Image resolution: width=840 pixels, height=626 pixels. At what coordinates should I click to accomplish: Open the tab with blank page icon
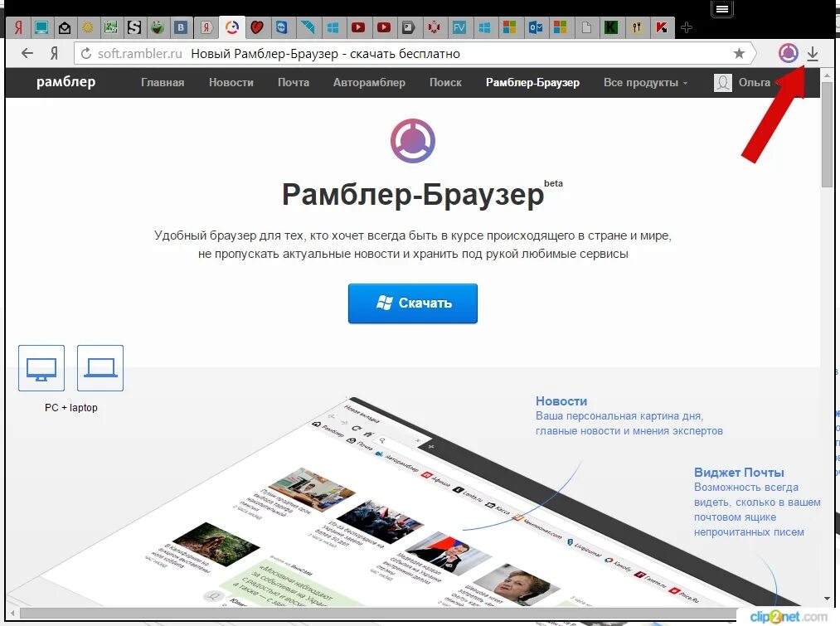tap(586, 27)
